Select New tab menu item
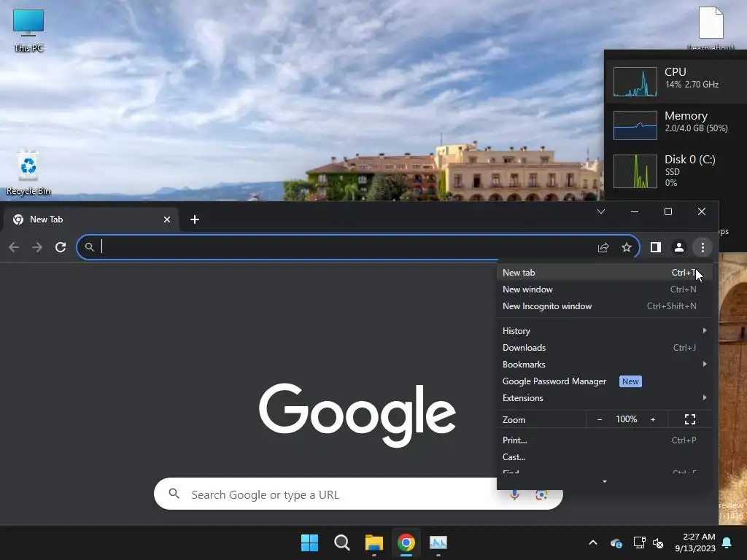The height and width of the screenshot is (560, 747). point(604,273)
